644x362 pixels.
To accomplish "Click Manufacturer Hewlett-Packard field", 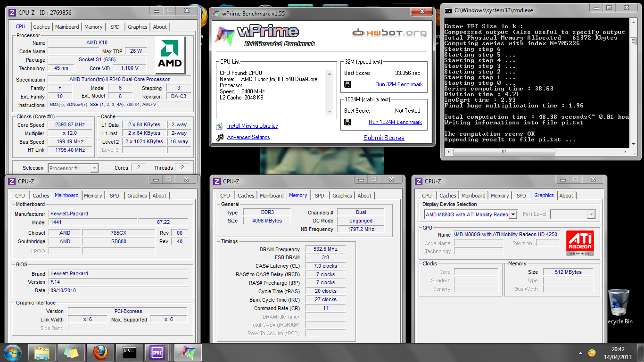I will 118,214.
